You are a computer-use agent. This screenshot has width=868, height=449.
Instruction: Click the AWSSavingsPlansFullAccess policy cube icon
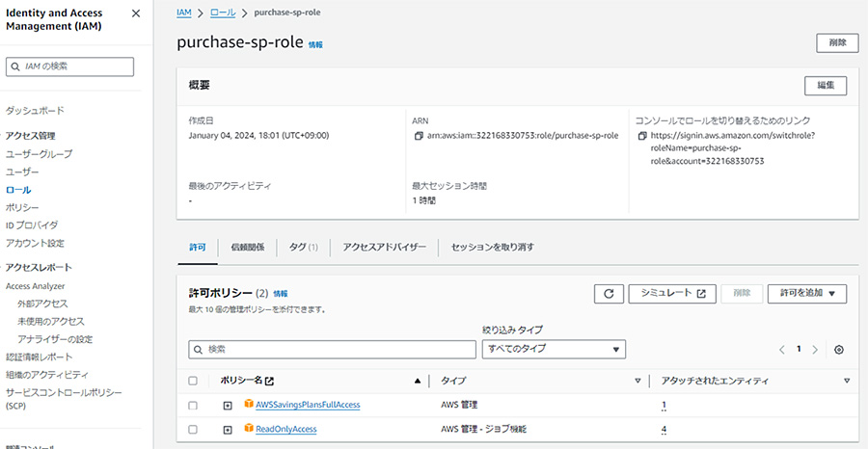click(x=249, y=405)
